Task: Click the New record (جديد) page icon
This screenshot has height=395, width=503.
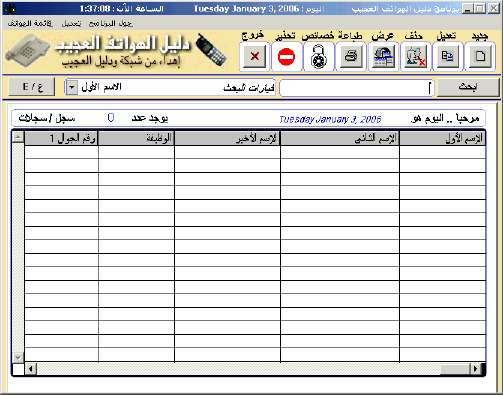Action: point(480,56)
